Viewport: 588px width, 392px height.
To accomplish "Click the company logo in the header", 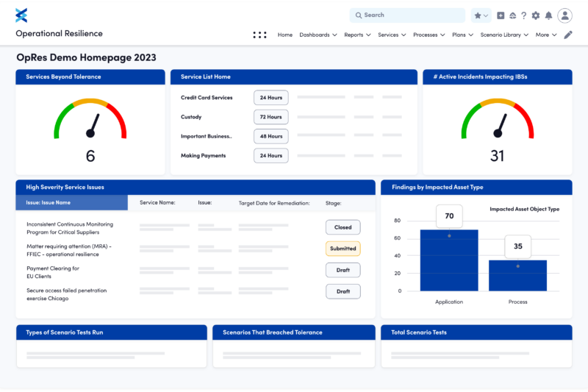I will point(21,15).
